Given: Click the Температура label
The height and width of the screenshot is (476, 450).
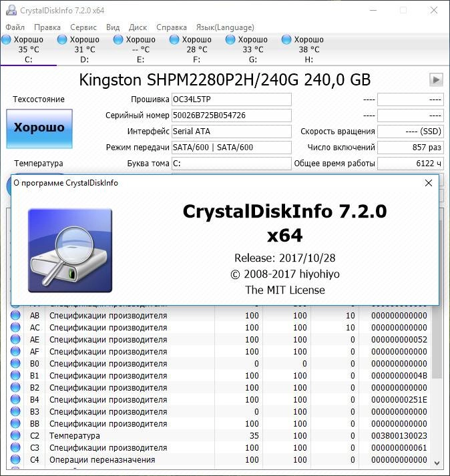Looking at the screenshot, I should (x=39, y=164).
